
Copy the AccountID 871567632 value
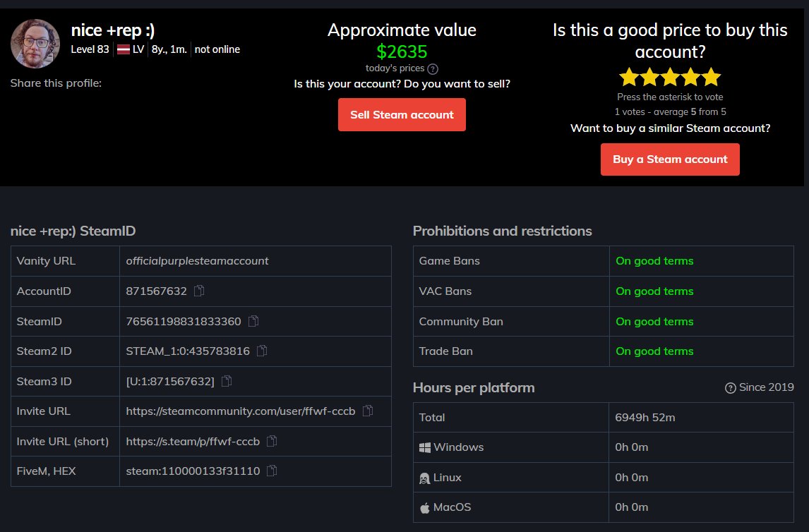point(199,291)
